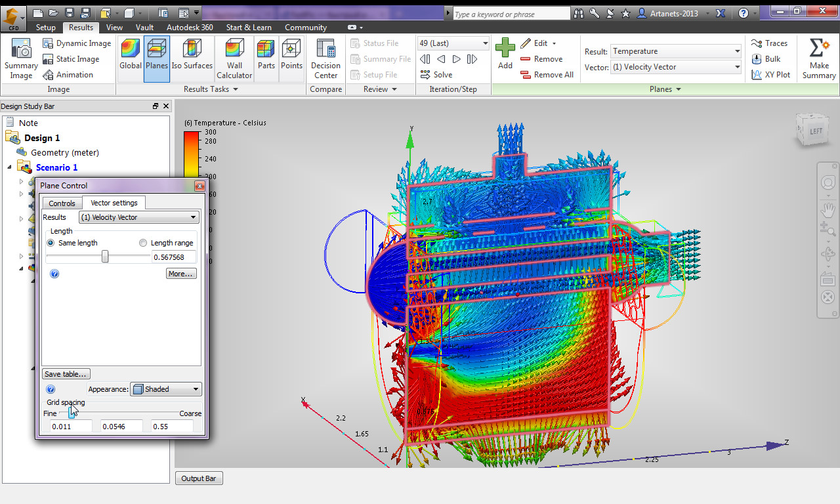840x504 pixels.
Task: Open the XY Plot tool
Action: 770,75
